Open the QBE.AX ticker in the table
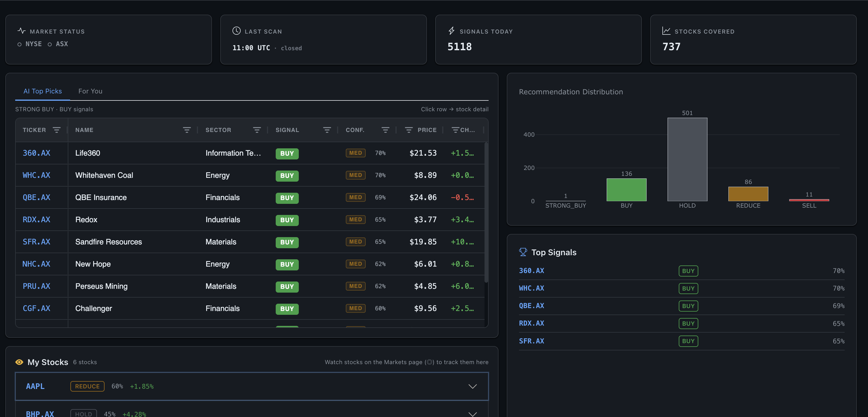 pos(37,197)
